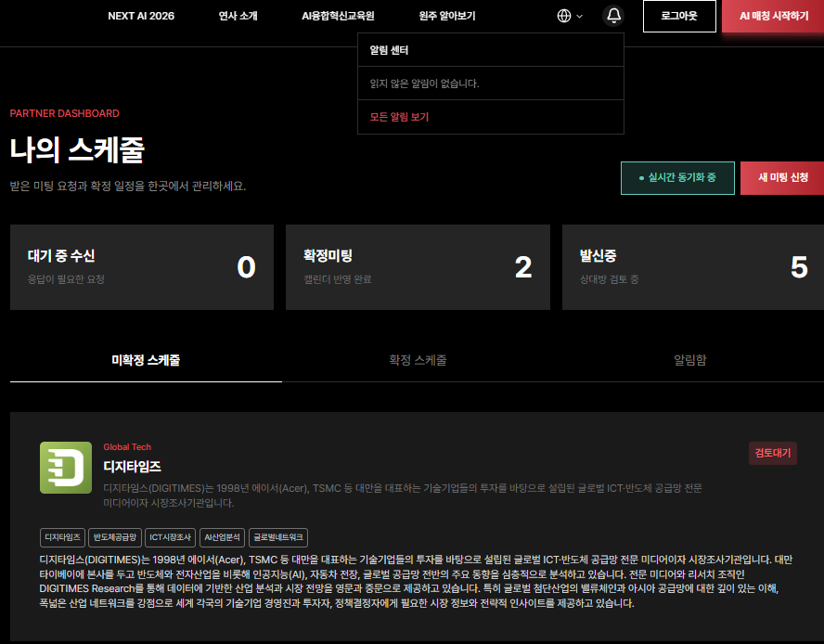Select the 대기 중 수신 stat card
Image resolution: width=824 pixels, height=644 pixels.
(x=142, y=267)
